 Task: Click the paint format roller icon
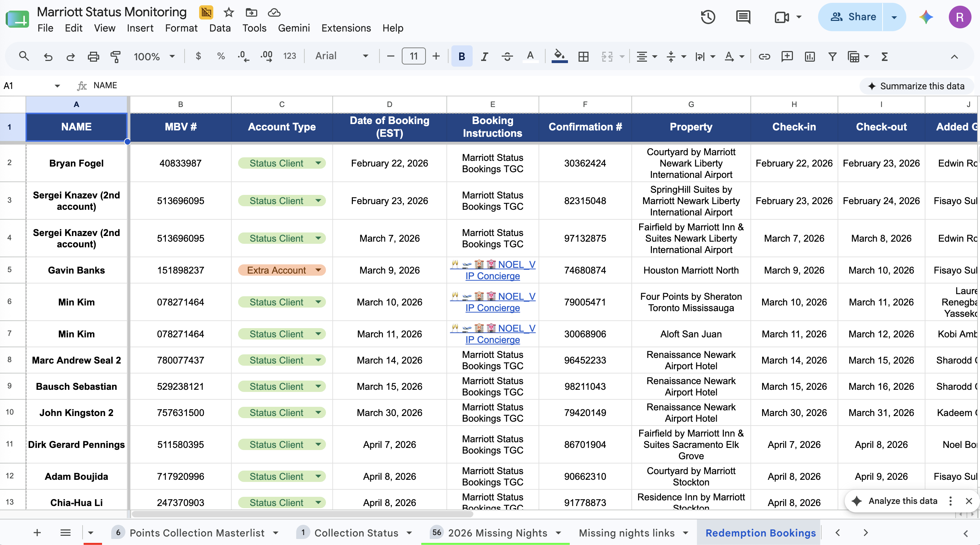[115, 56]
